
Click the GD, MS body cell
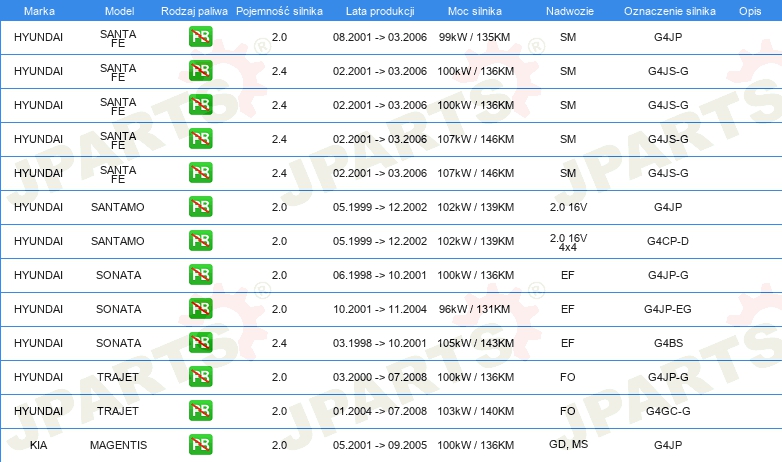(x=569, y=444)
